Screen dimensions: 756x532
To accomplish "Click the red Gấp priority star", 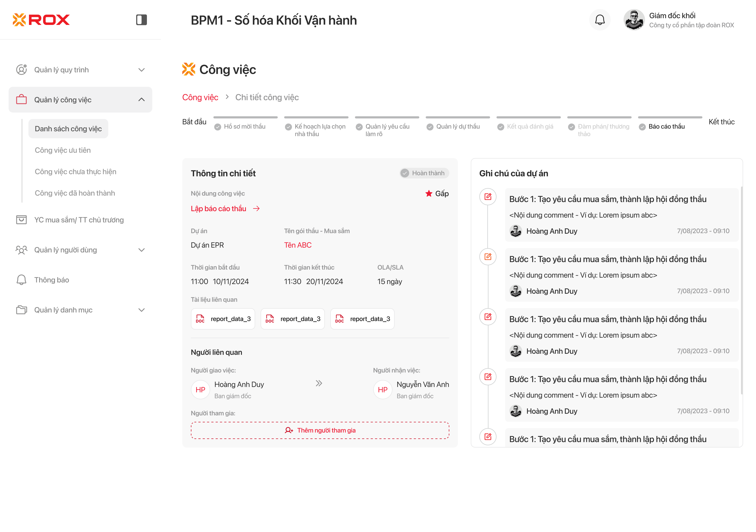I will pyautogui.click(x=428, y=194).
